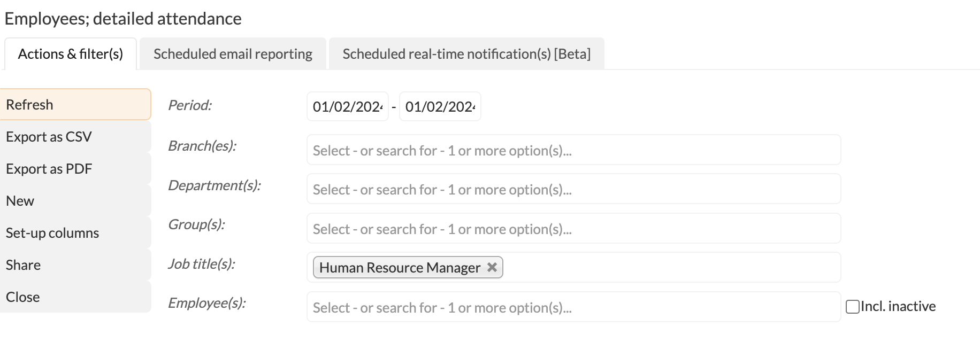
Task: Select the Human Resource Manager tag label
Action: [x=400, y=268]
